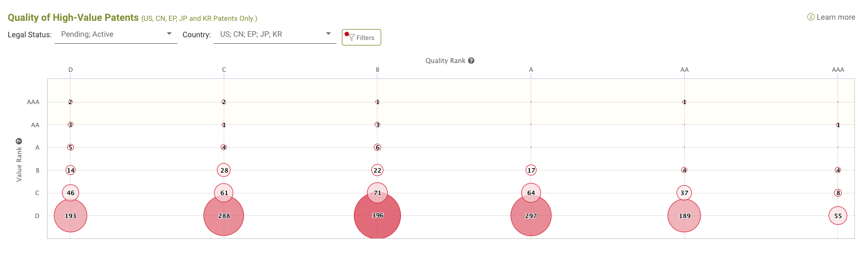Click the 193 bubble in column D
Viewport: 868px width, 263px height.
point(71,216)
